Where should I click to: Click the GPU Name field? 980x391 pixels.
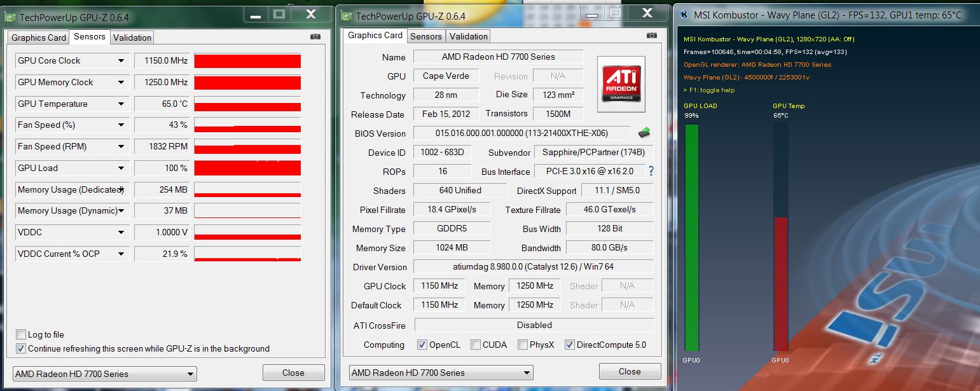498,57
